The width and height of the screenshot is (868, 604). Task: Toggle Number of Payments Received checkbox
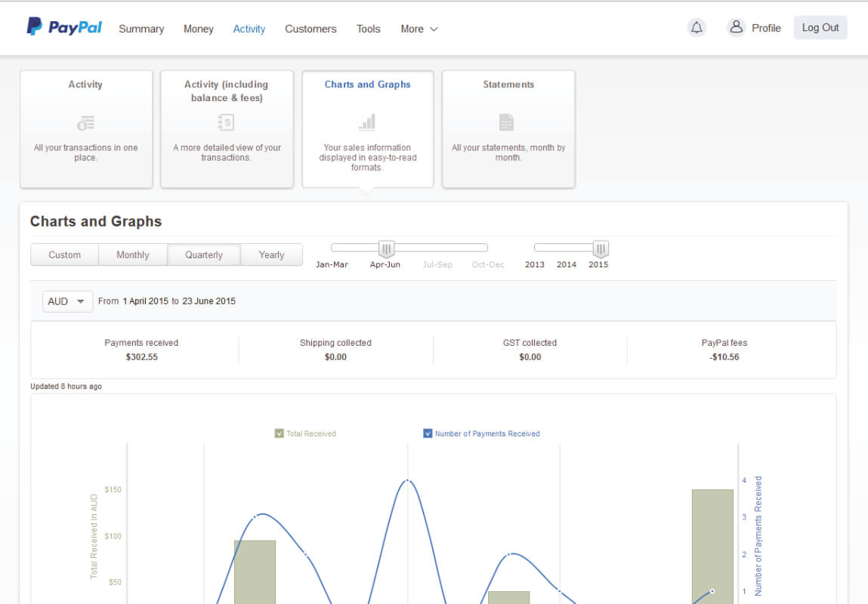coord(428,433)
